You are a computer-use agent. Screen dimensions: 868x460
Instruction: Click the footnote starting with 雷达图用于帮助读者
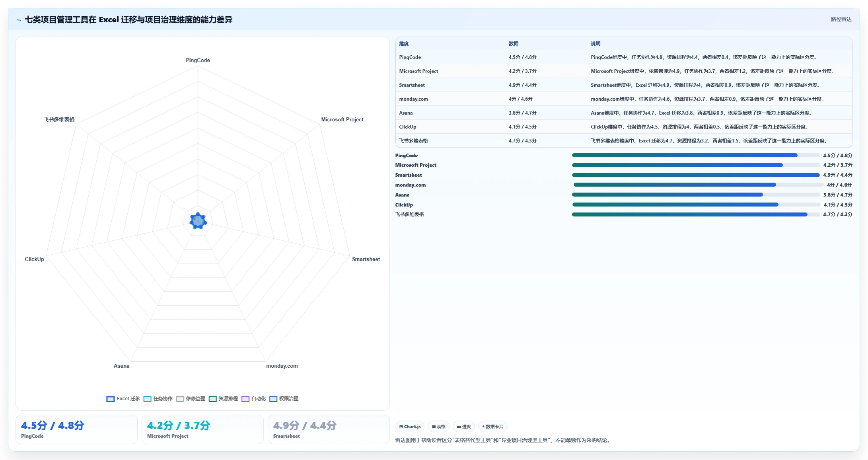tap(503, 440)
